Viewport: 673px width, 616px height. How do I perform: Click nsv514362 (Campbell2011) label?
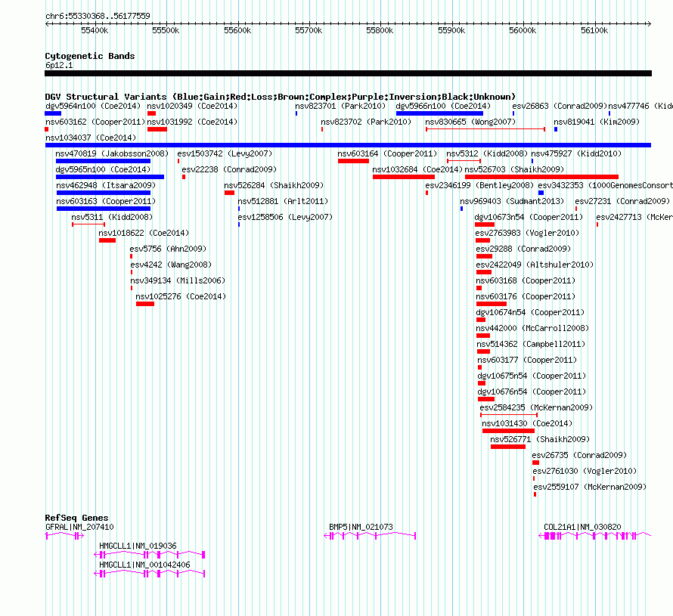[531, 344]
